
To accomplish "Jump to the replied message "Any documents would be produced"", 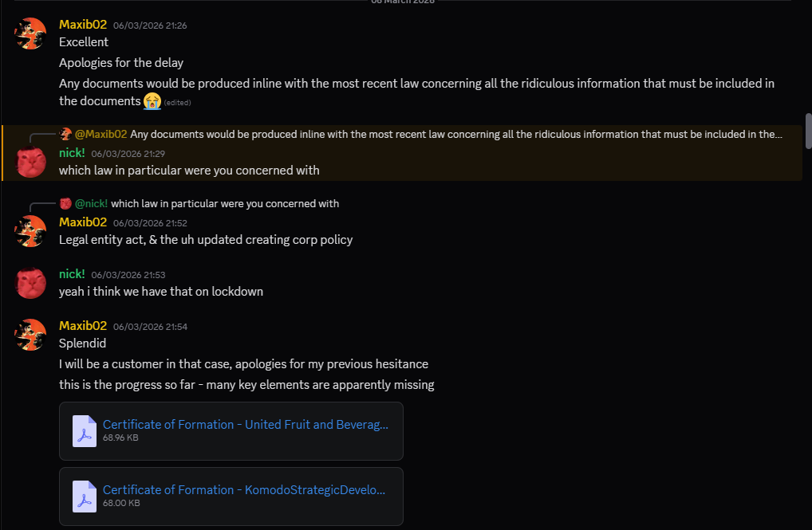I will coord(455,134).
